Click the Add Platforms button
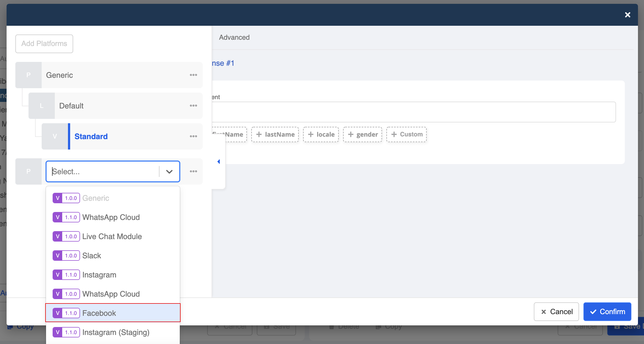Image resolution: width=644 pixels, height=344 pixels. 44,44
